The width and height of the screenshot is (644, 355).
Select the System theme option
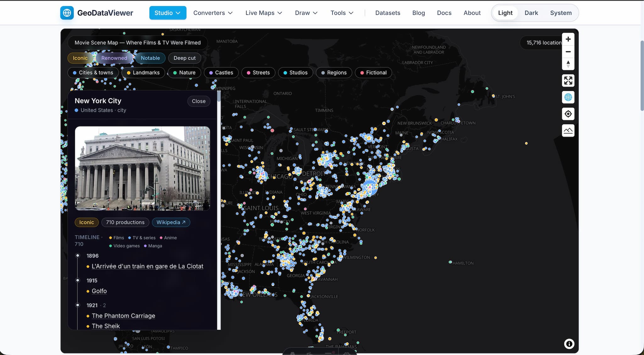(561, 13)
